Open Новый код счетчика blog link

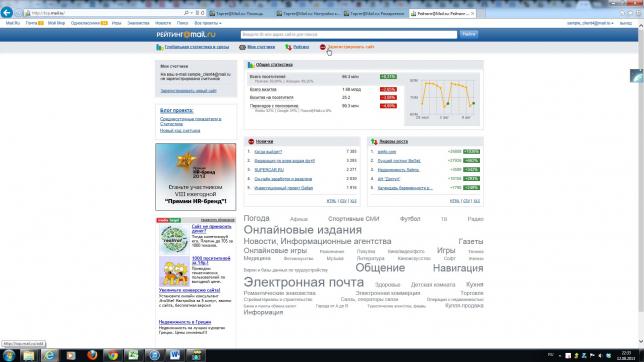click(180, 131)
